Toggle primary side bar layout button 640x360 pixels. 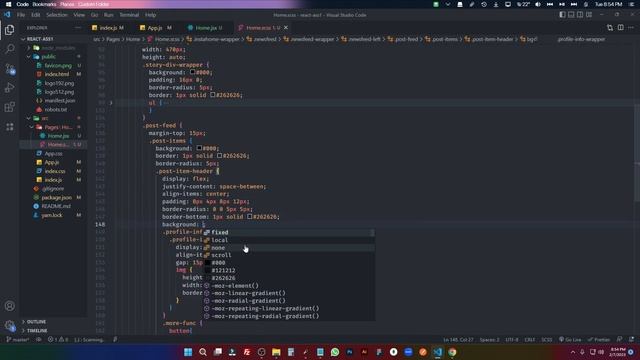(x=562, y=15)
